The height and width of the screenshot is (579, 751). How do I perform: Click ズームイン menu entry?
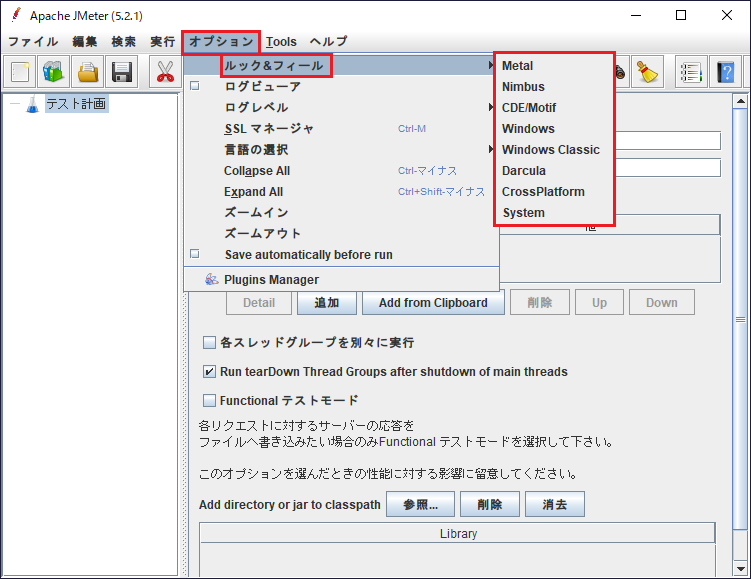coord(339,213)
